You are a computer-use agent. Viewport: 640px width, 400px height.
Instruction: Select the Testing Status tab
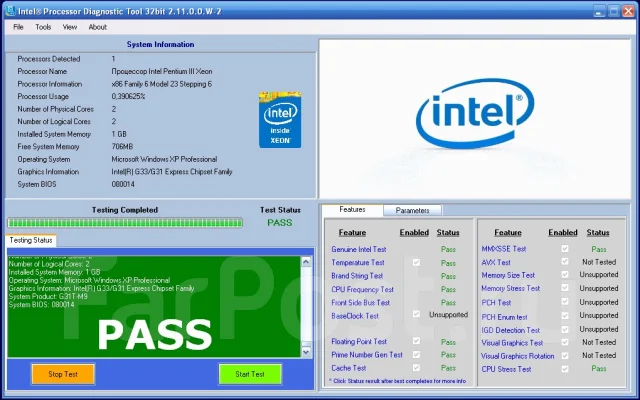(31, 240)
